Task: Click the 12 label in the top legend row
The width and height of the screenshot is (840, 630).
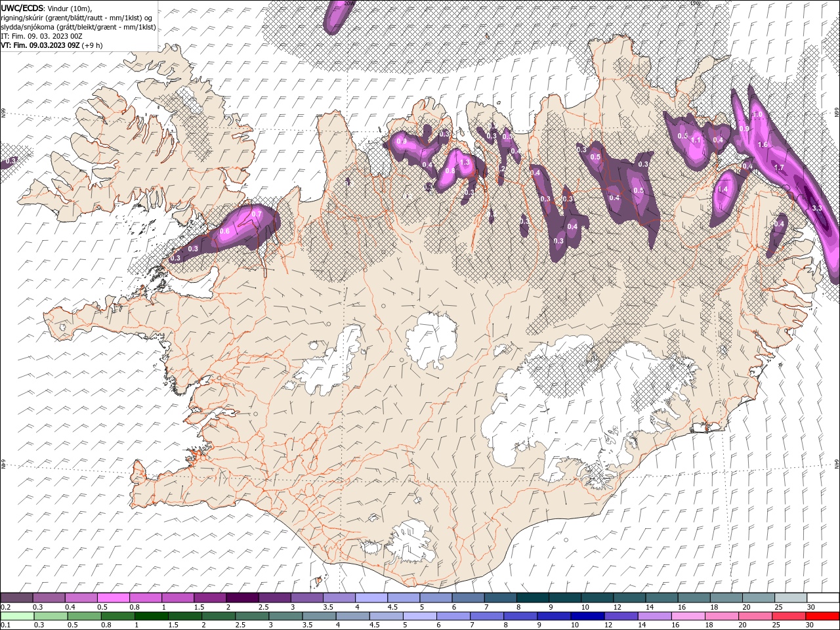Action: click(x=617, y=607)
